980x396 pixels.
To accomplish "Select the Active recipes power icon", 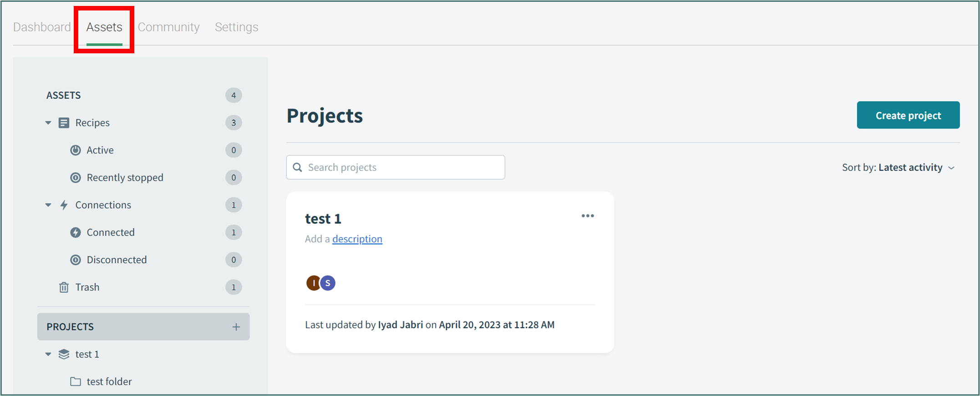I will 76,150.
